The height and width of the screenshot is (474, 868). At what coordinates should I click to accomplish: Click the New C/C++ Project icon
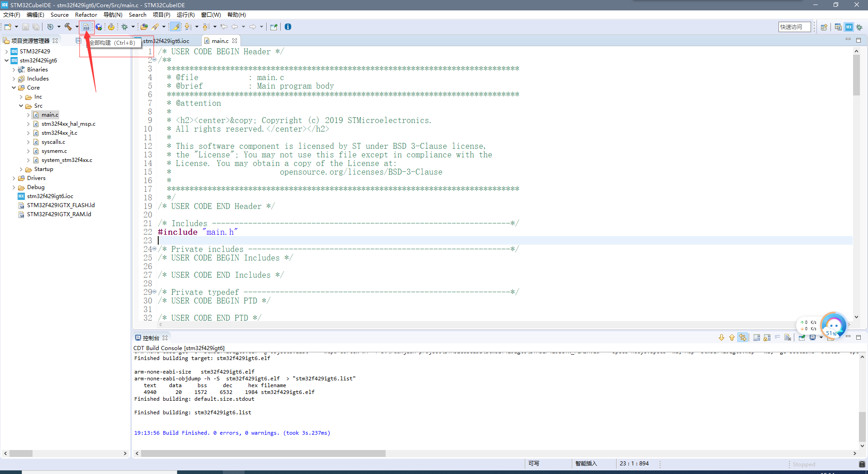click(x=8, y=27)
